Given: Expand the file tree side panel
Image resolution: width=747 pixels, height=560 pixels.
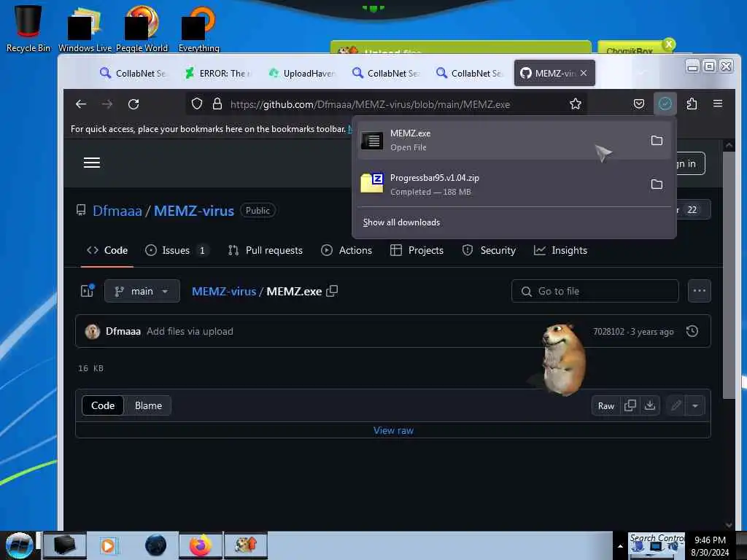Looking at the screenshot, I should click(x=88, y=291).
